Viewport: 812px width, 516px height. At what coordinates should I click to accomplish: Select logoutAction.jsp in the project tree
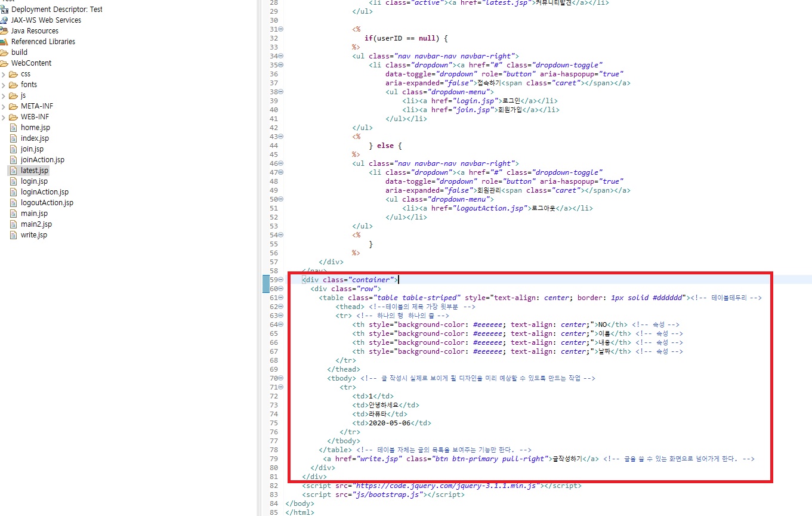[x=47, y=203]
